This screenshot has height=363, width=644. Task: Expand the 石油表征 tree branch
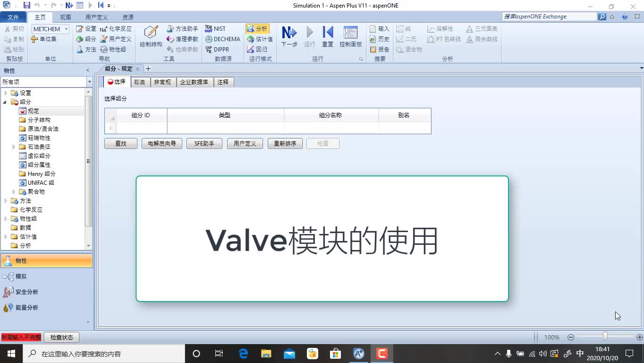tap(15, 147)
